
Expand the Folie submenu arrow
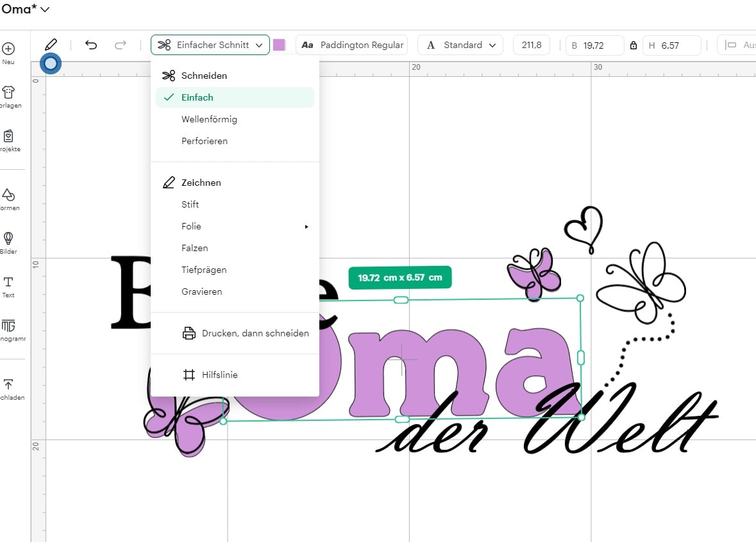pos(307,226)
